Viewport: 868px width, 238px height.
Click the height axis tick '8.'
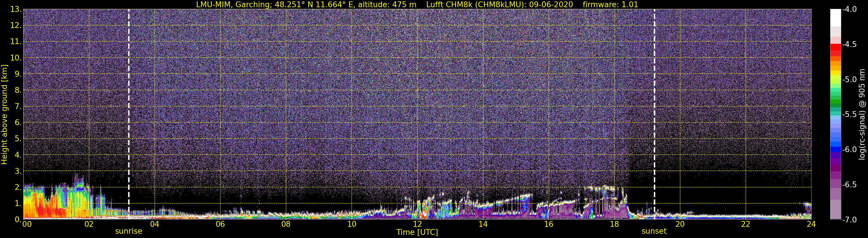click(x=18, y=90)
